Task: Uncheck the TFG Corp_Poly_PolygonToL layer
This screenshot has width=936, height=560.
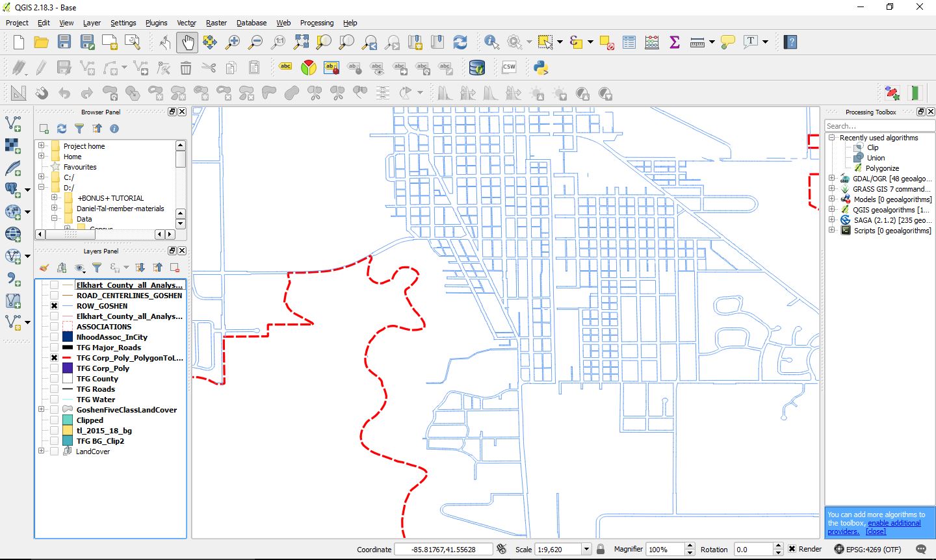Action: [54, 358]
